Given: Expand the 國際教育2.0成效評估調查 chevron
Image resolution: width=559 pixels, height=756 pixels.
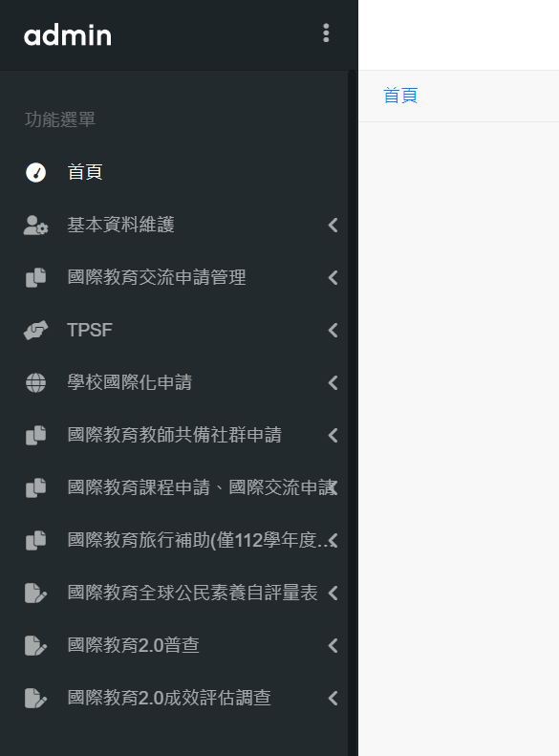Looking at the screenshot, I should click(333, 698).
